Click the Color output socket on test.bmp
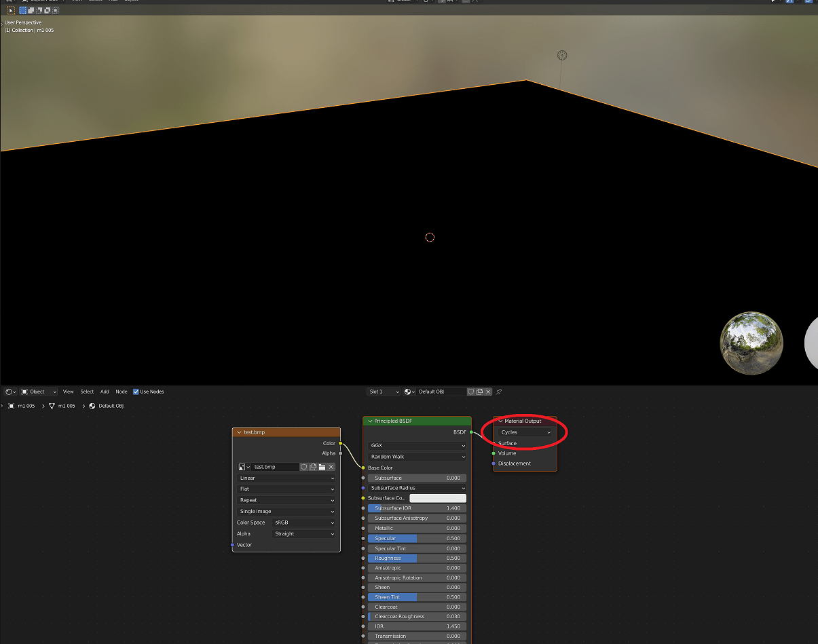Image resolution: width=818 pixels, height=644 pixels. tap(340, 443)
